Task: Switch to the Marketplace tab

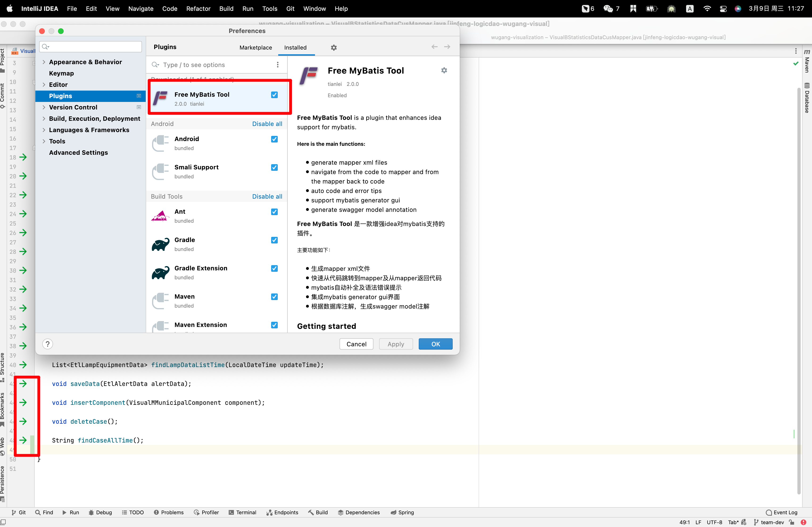Action: 256,47
